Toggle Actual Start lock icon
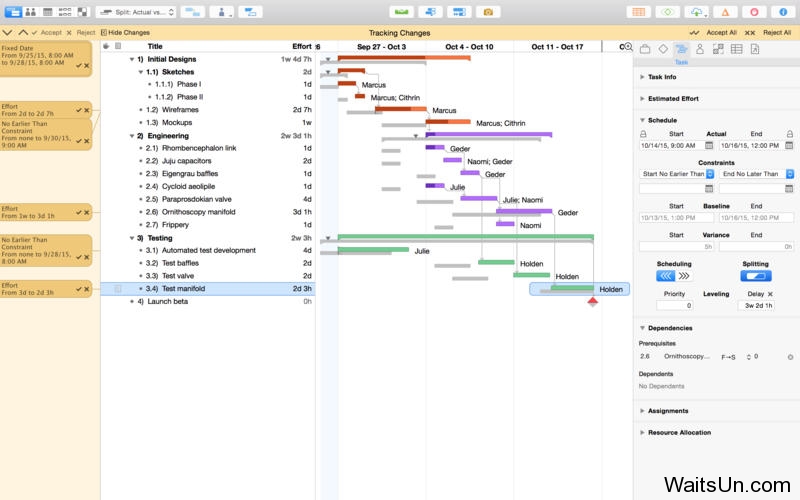The width and height of the screenshot is (800, 500). [x=643, y=134]
